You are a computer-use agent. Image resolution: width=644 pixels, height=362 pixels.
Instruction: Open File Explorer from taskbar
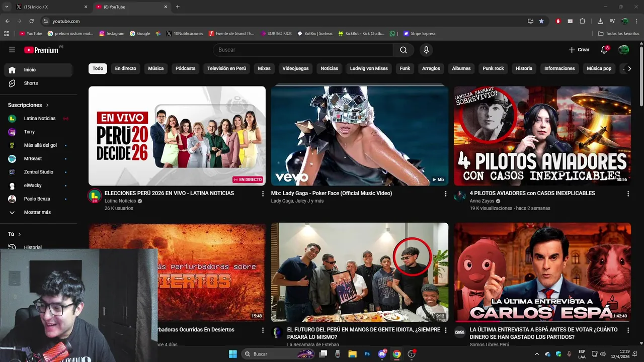point(352,354)
